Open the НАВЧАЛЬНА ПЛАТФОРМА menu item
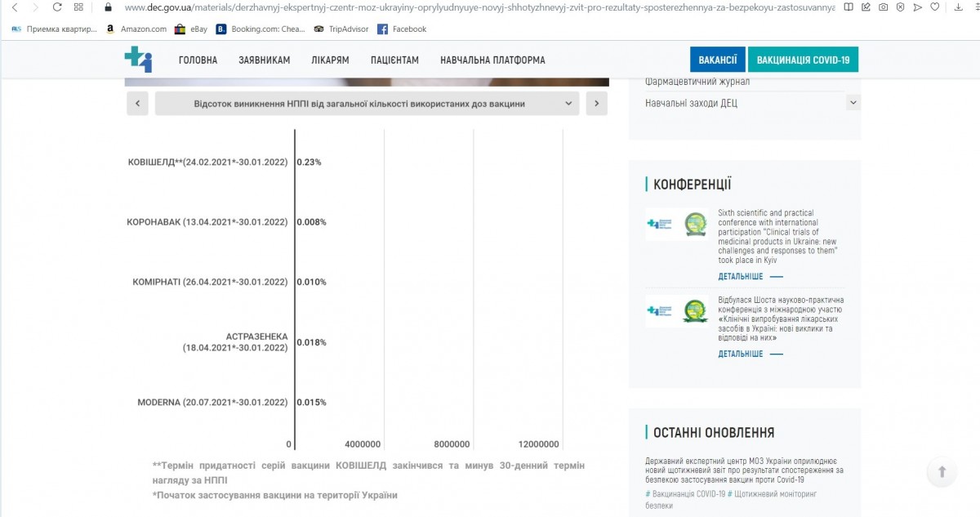Screen dimensions: 980x517 click(492, 60)
